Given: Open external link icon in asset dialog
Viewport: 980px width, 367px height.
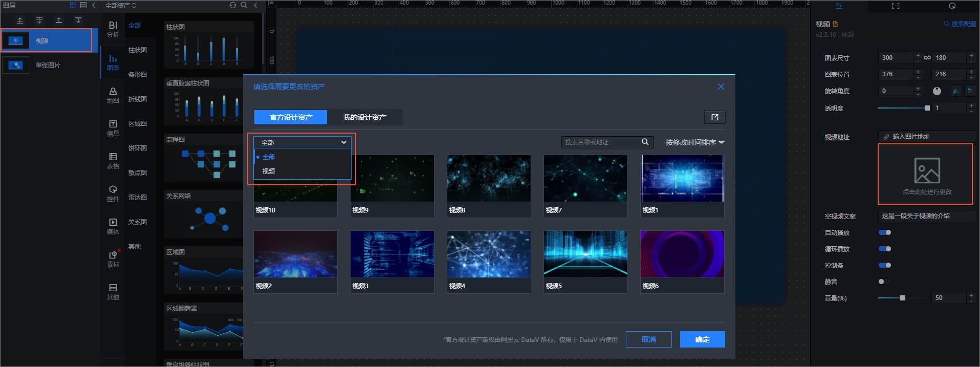Looking at the screenshot, I should coord(714,117).
